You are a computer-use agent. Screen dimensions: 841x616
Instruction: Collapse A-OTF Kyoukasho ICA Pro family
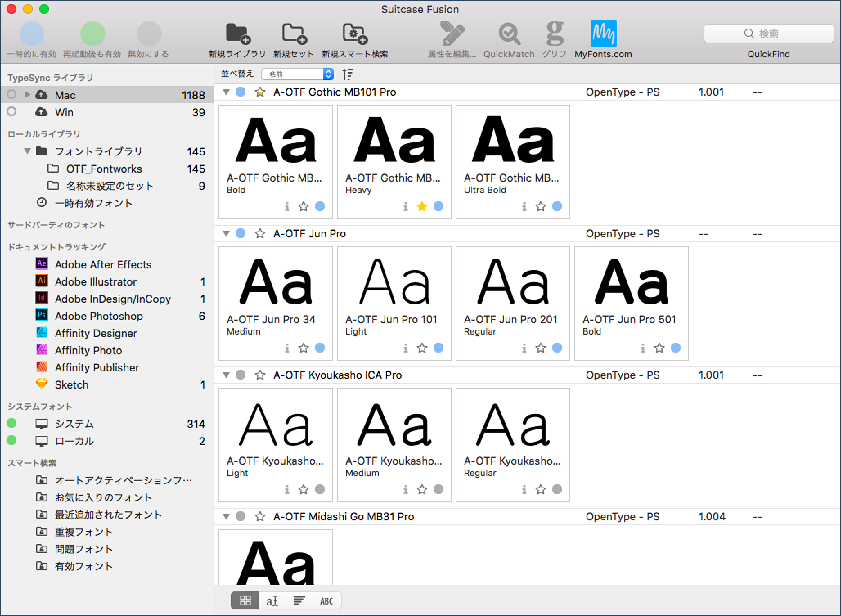coord(226,375)
